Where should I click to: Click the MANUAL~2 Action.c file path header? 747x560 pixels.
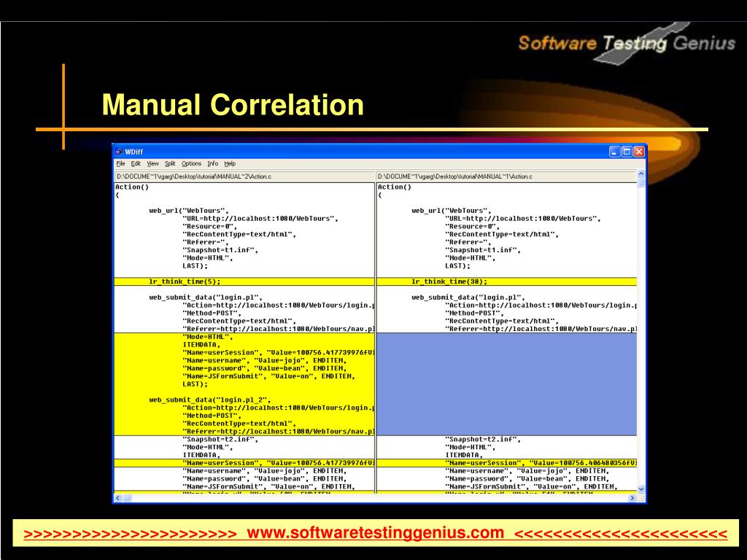tap(244, 176)
